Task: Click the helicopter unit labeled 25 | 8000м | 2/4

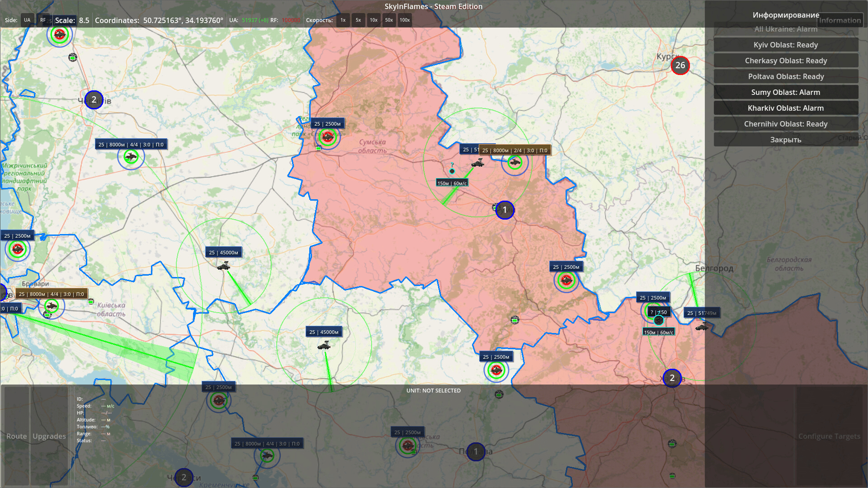Action: [514, 162]
